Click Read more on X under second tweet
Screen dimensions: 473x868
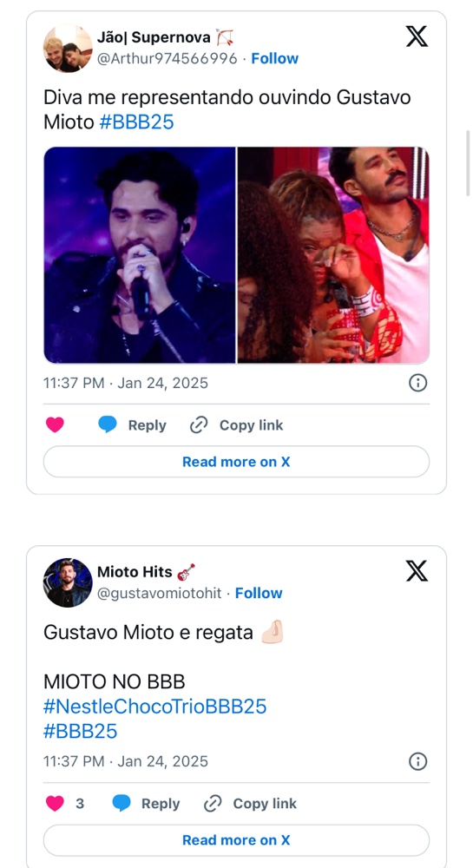click(x=236, y=839)
